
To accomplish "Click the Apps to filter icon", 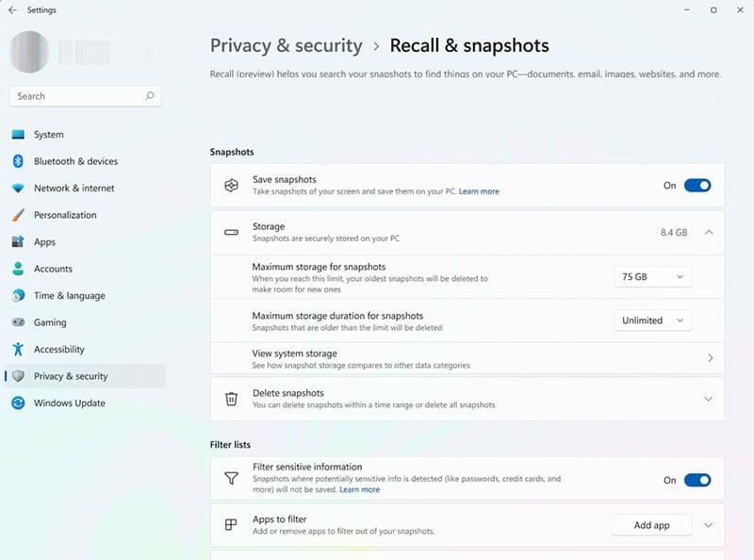I will [231, 525].
